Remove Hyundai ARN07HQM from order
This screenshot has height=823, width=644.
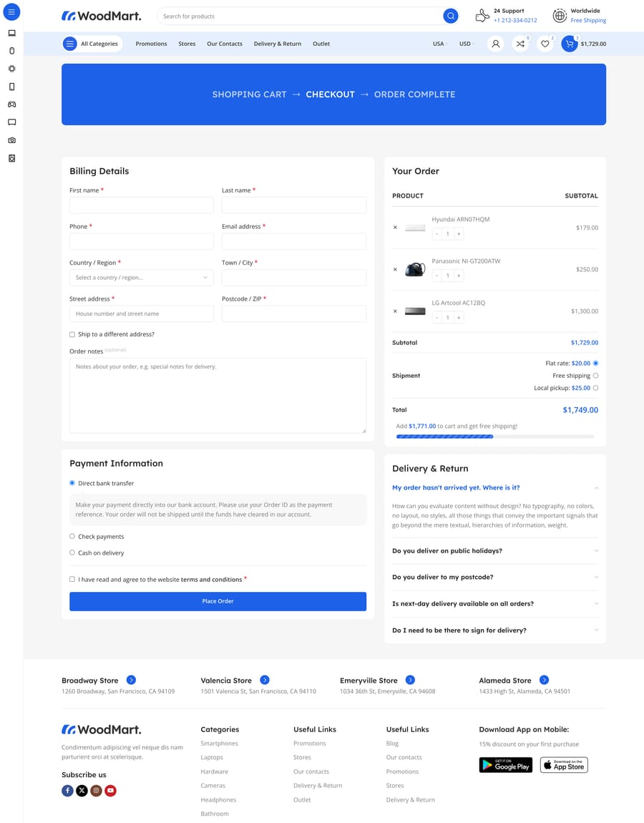395,228
